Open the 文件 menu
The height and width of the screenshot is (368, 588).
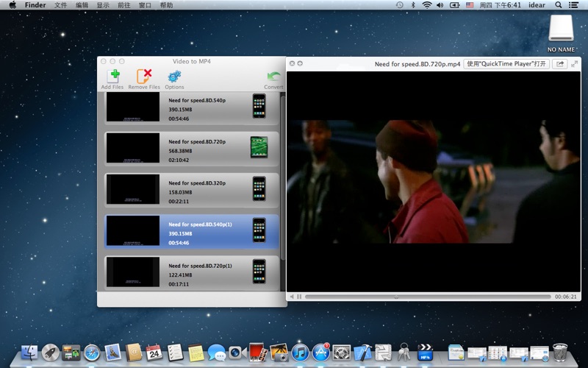61,5
